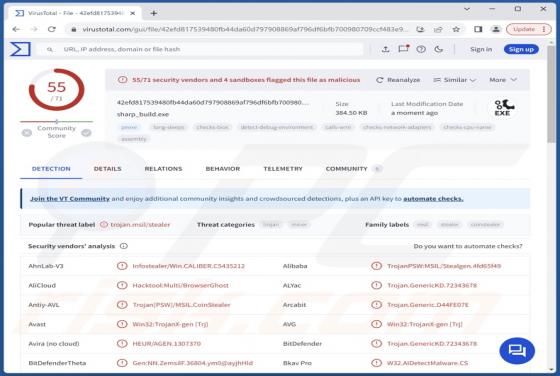Screen dimensions: 560x376
Task: Click the security vendors' analysis info icon
Action: [x=124, y=246]
